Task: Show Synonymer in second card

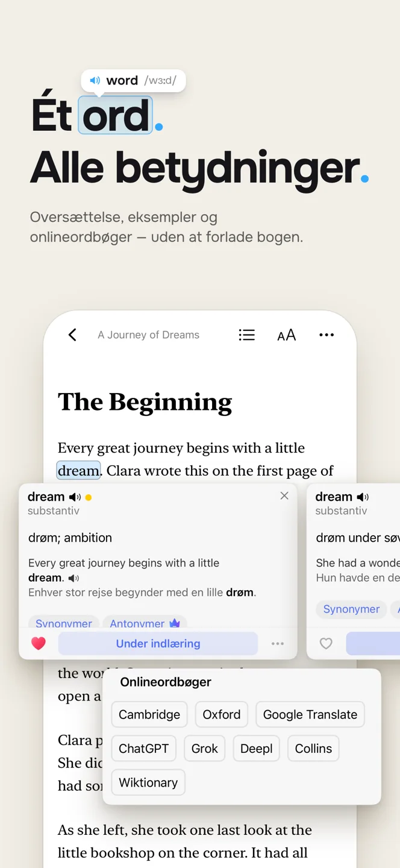Action: [351, 609]
